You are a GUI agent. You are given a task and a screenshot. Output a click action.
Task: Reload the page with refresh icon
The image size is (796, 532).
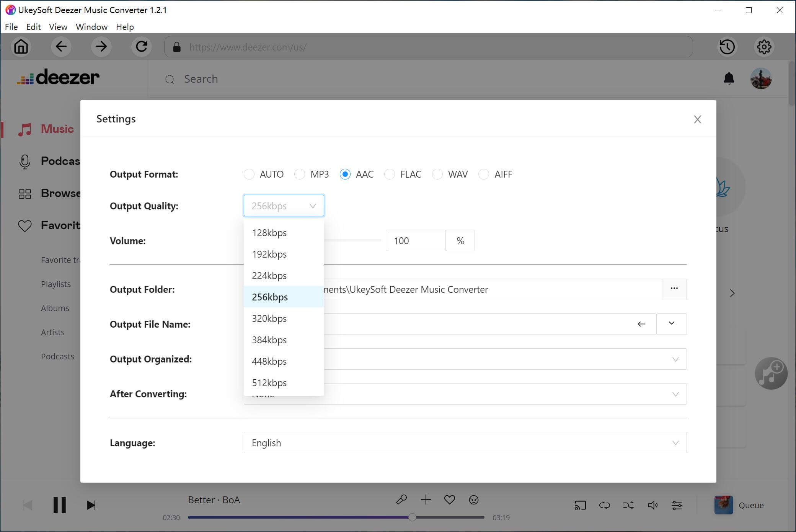tap(142, 47)
